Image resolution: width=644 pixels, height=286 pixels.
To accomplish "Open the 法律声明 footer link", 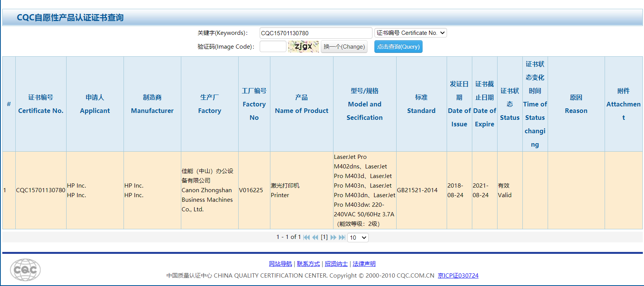I will click(364, 264).
